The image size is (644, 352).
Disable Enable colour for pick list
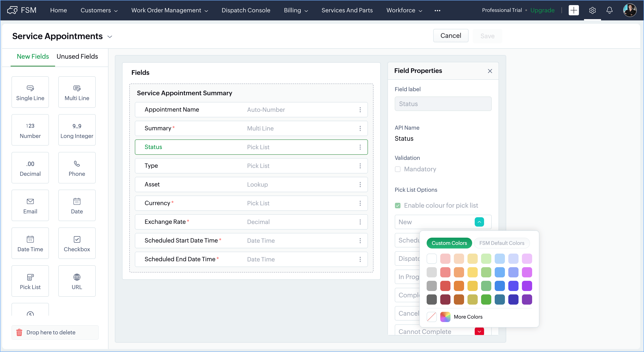coord(398,205)
